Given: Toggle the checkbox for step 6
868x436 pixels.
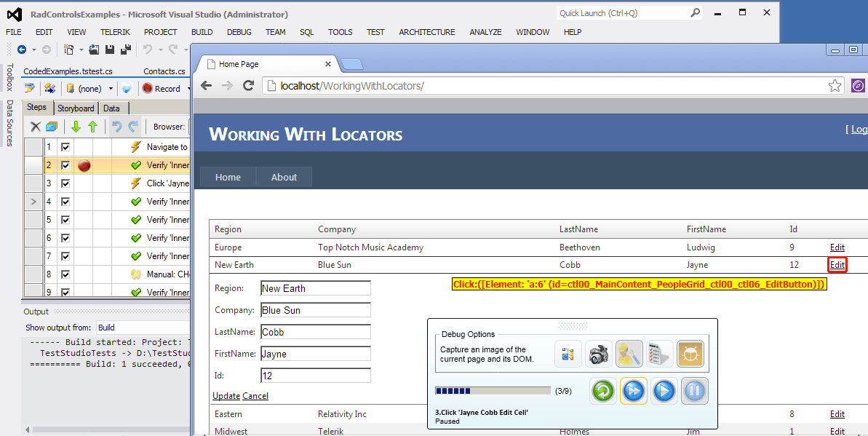Looking at the screenshot, I should (x=65, y=238).
